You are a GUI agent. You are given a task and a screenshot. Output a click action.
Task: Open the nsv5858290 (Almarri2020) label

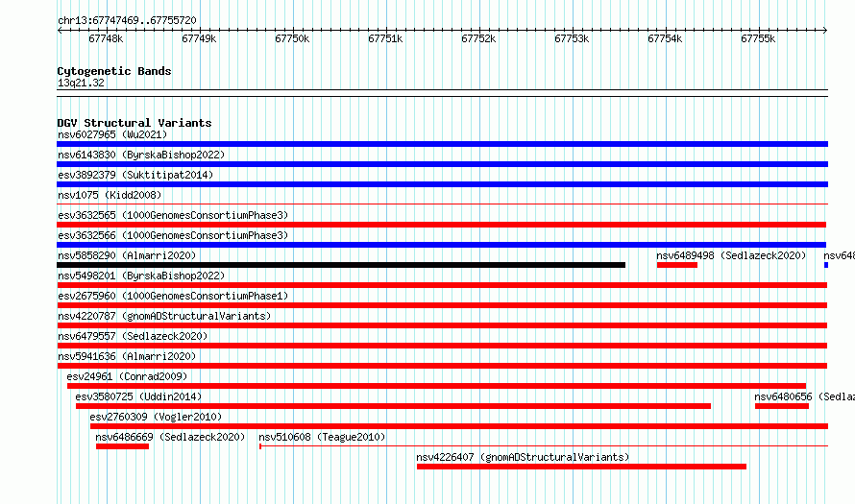point(127,255)
